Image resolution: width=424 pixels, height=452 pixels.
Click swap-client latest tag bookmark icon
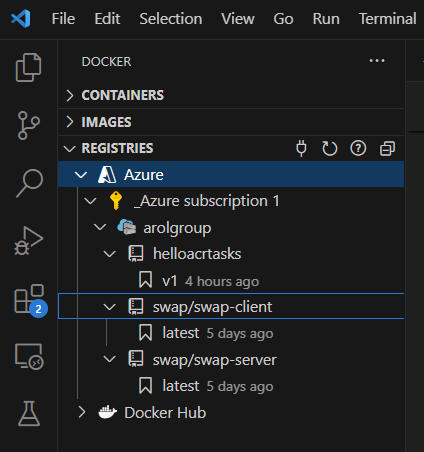tap(146, 333)
